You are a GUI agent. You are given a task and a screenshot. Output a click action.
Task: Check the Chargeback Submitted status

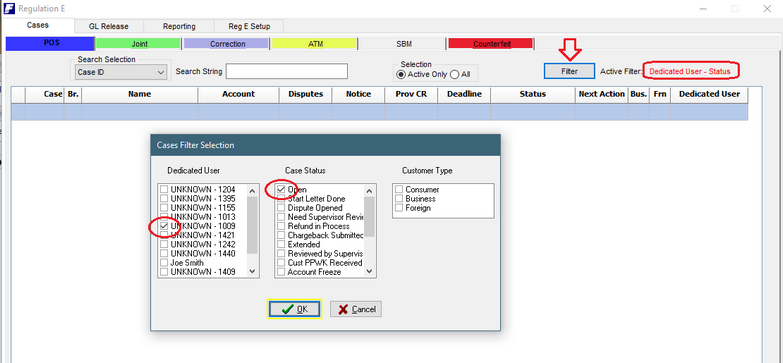[281, 235]
